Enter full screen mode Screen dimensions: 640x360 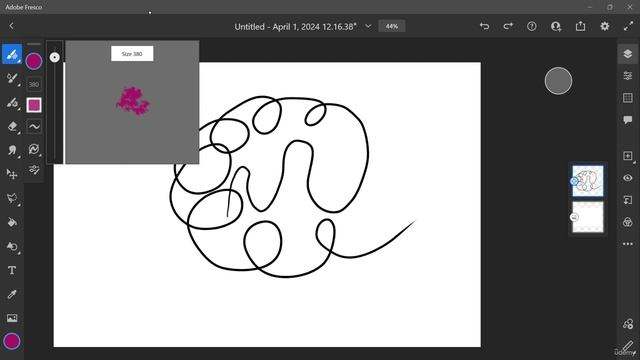(x=629, y=26)
